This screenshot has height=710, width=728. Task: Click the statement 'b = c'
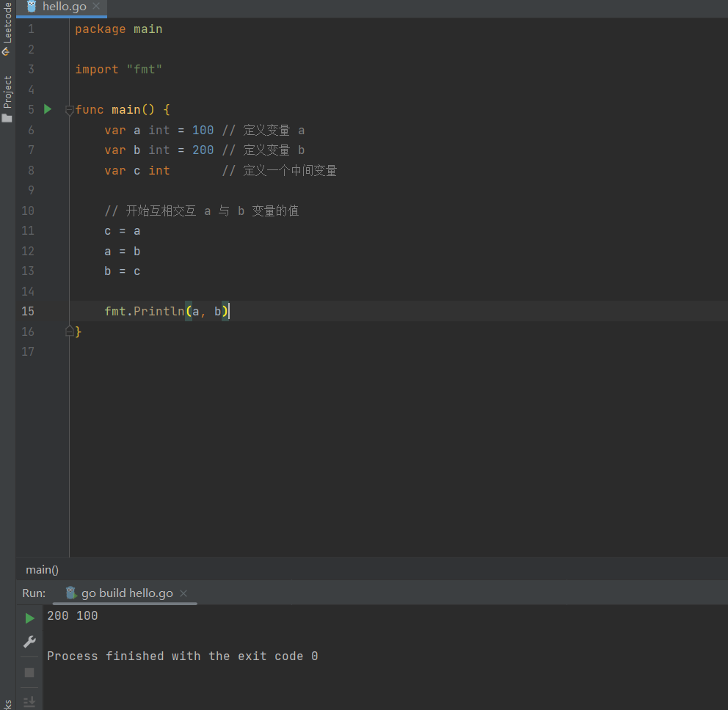122,271
